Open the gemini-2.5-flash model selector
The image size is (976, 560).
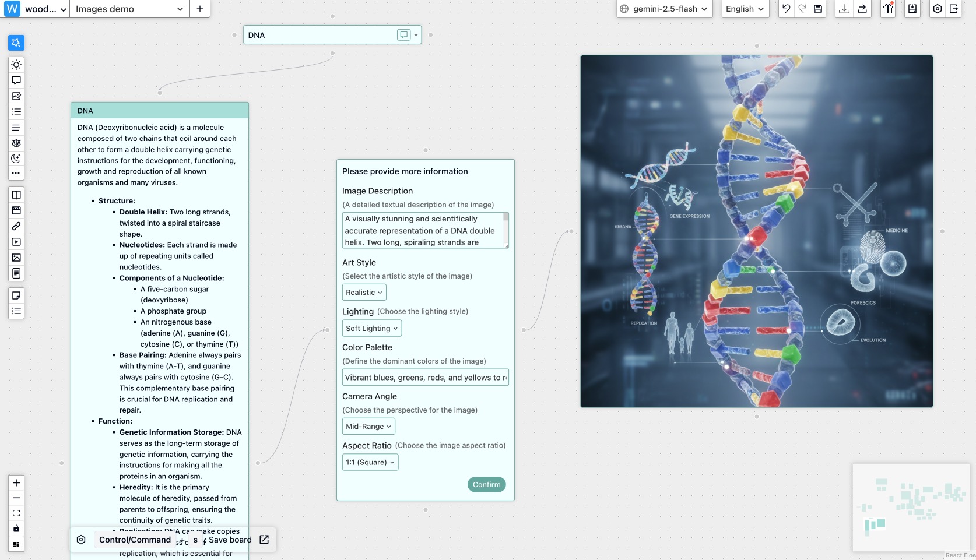[665, 9]
